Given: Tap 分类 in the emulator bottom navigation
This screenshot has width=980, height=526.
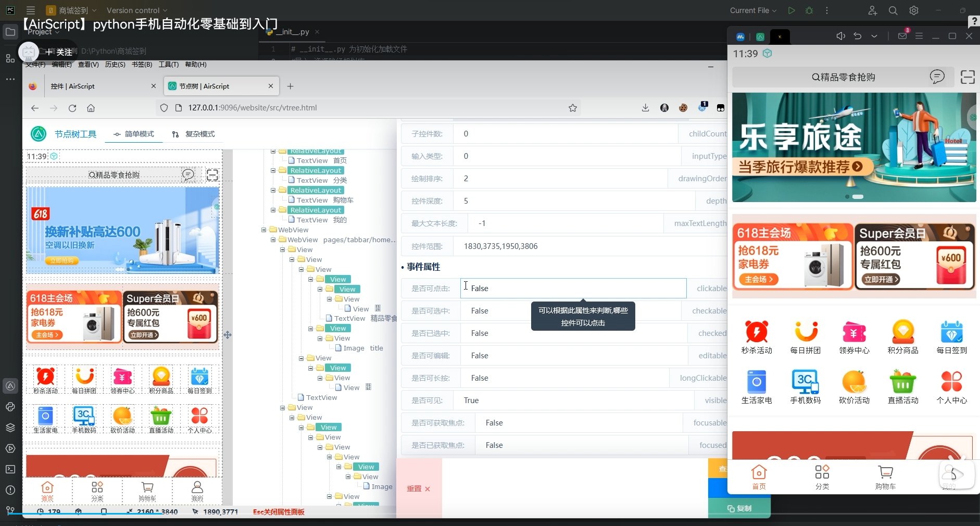Looking at the screenshot, I should [x=822, y=477].
